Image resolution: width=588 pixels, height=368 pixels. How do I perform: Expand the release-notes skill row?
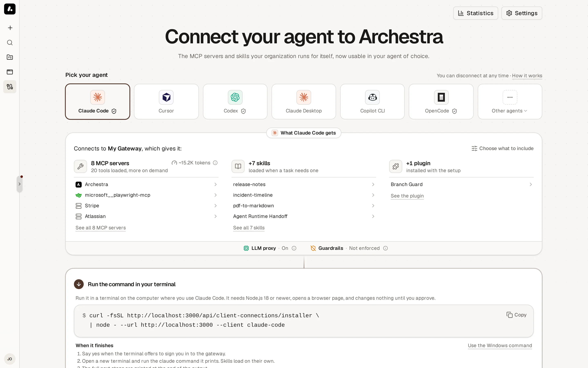click(x=304, y=184)
